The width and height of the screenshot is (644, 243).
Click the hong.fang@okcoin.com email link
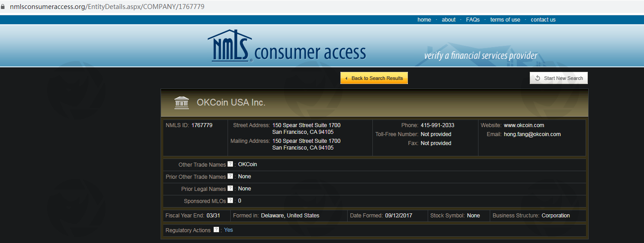532,134
